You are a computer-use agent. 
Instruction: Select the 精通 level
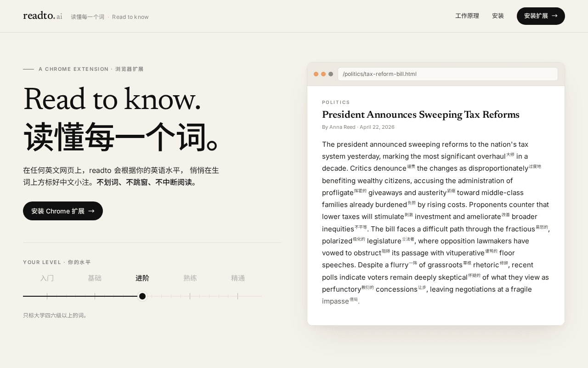click(x=238, y=278)
